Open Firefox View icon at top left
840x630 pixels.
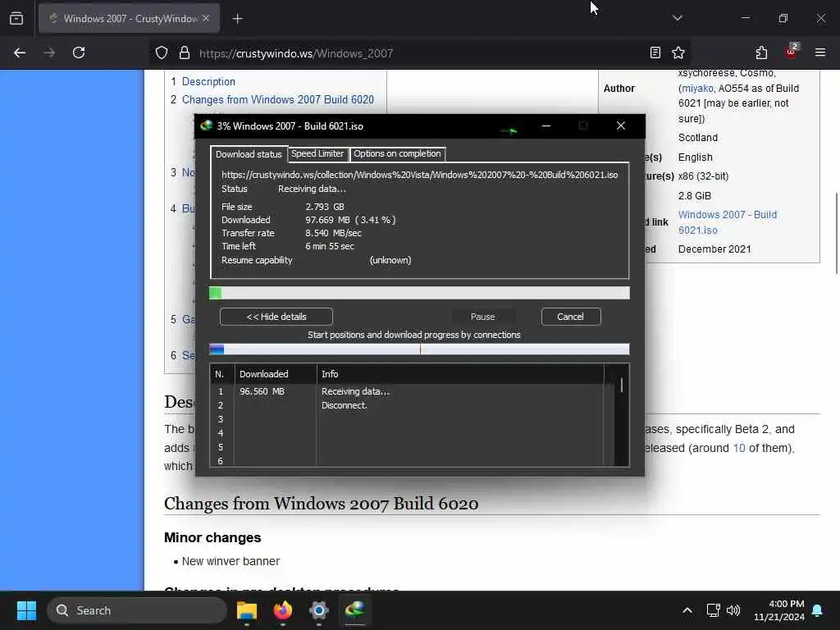coord(16,18)
